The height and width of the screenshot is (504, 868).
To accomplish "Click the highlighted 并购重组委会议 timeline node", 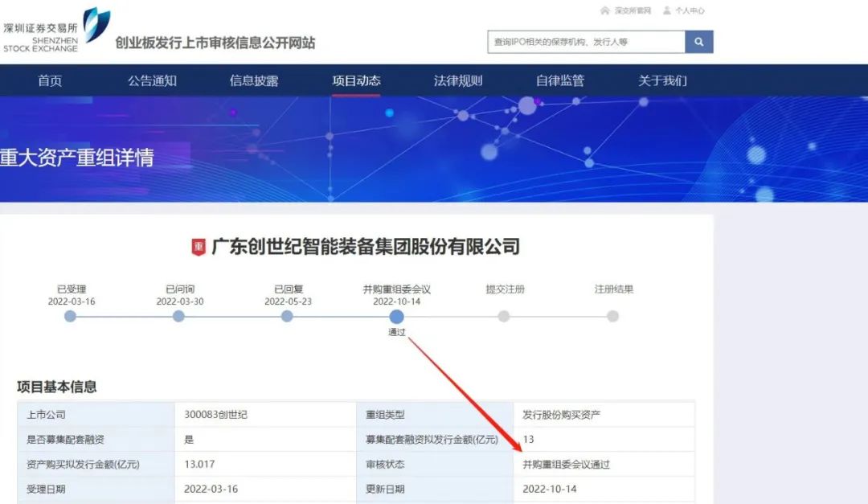I will (397, 317).
